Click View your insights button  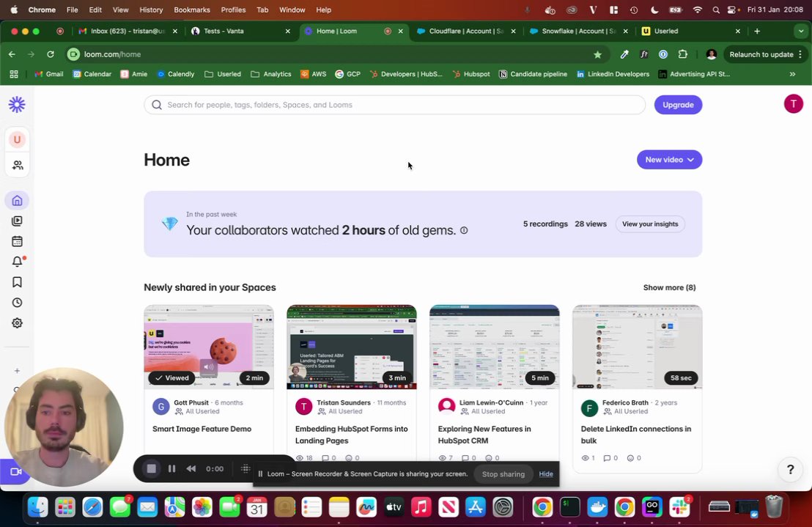tap(650, 224)
